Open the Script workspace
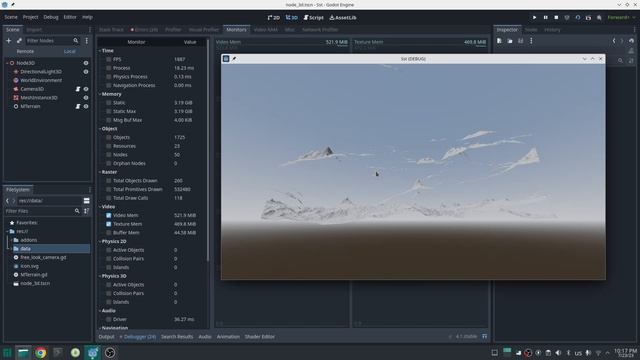 [x=313, y=18]
